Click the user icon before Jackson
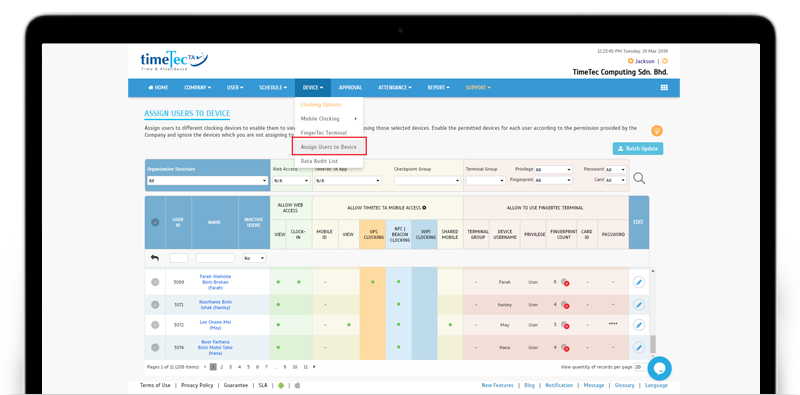Screen dimensions: 800x395 click(631, 61)
